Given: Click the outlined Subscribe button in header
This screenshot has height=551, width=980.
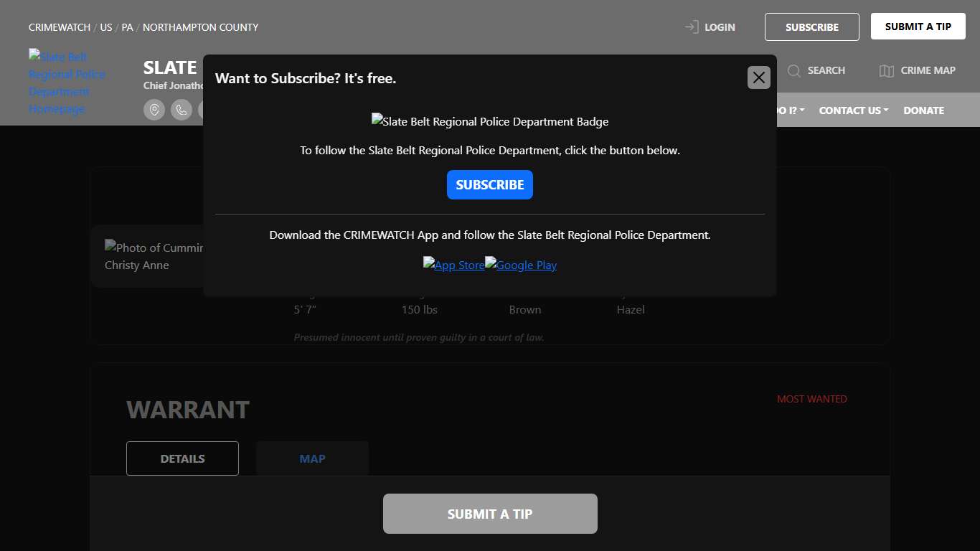Looking at the screenshot, I should pyautogui.click(x=811, y=27).
